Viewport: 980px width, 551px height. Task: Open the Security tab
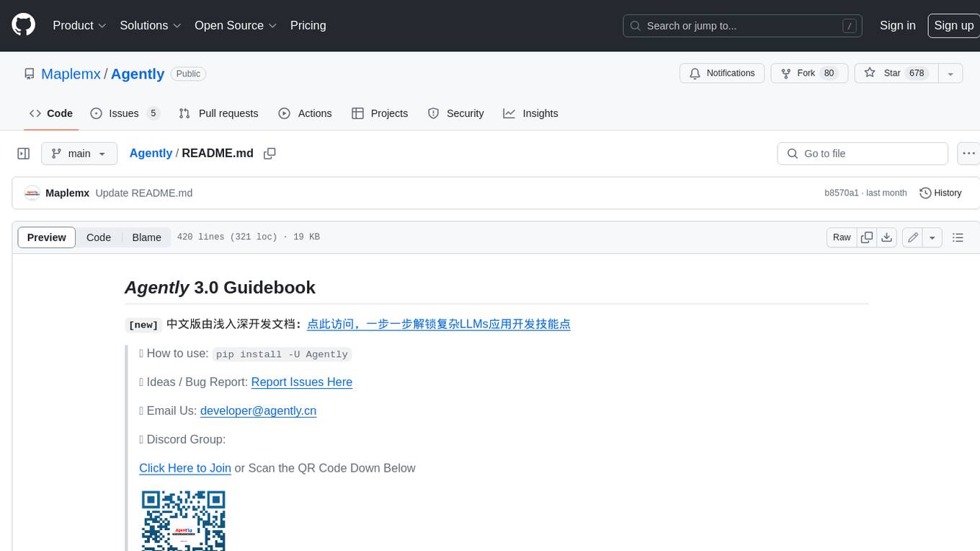click(x=455, y=113)
